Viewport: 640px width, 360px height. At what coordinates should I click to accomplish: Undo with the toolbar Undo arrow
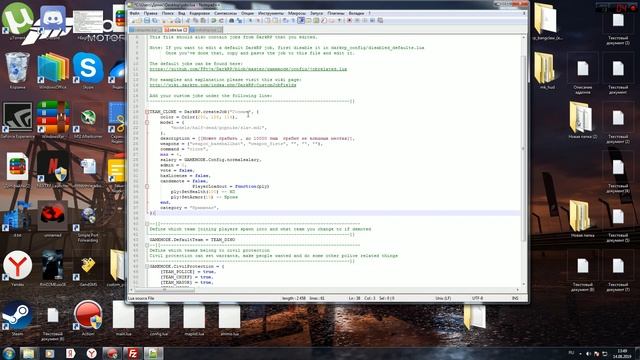[x=213, y=20]
